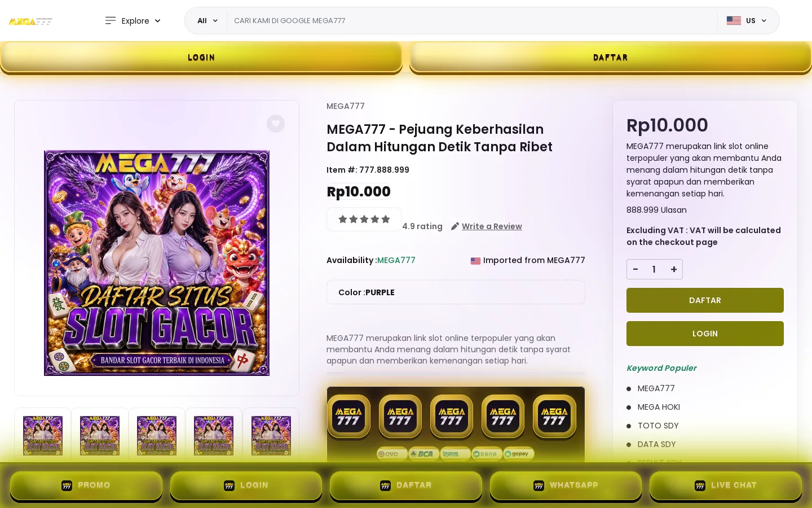Click the wide yellow LOGIN banner
Image resolution: width=812 pixels, height=508 pixels.
pos(201,58)
